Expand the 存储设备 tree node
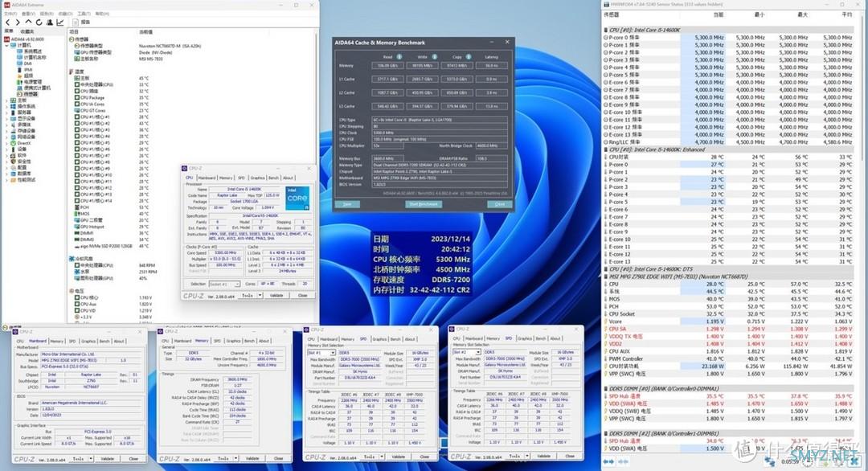Image resolution: width=868 pixels, height=471 pixels. click(6, 131)
